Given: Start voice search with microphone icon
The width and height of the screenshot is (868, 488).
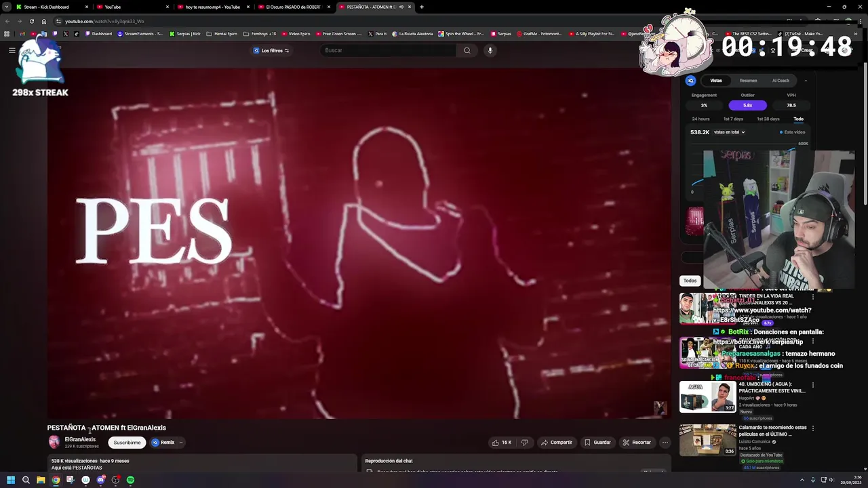Looking at the screenshot, I should click(x=490, y=50).
